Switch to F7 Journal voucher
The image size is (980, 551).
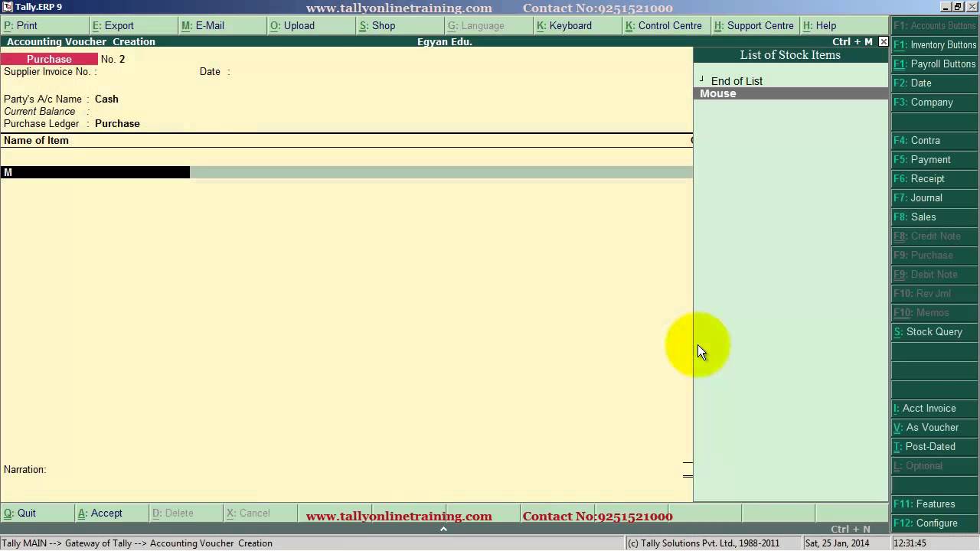[935, 197]
